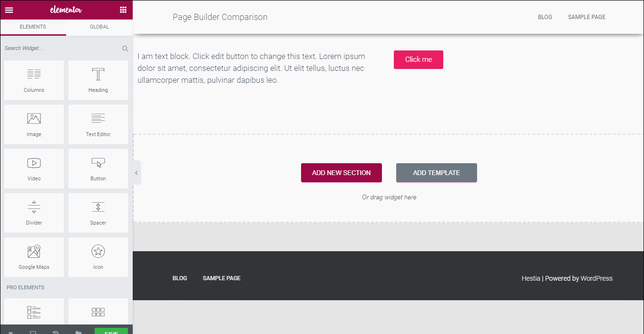
Task: Select the Button widget
Action: click(98, 168)
